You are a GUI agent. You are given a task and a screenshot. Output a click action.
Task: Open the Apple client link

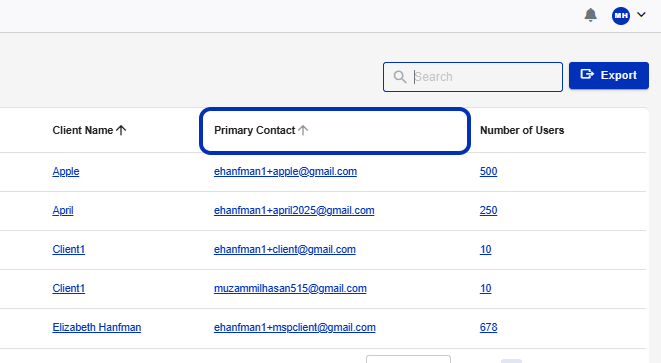(x=66, y=171)
